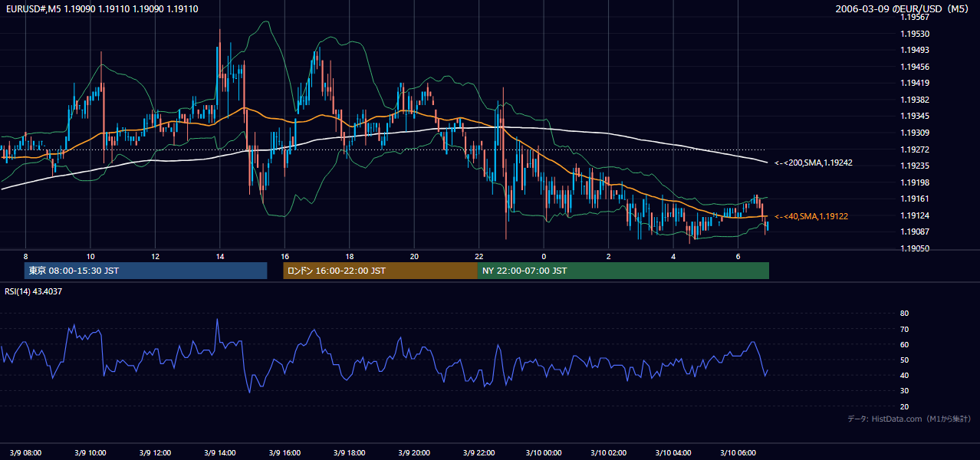Click the 3/10 00:00 date label
This screenshot has height=460, width=980.
pyautogui.click(x=544, y=452)
